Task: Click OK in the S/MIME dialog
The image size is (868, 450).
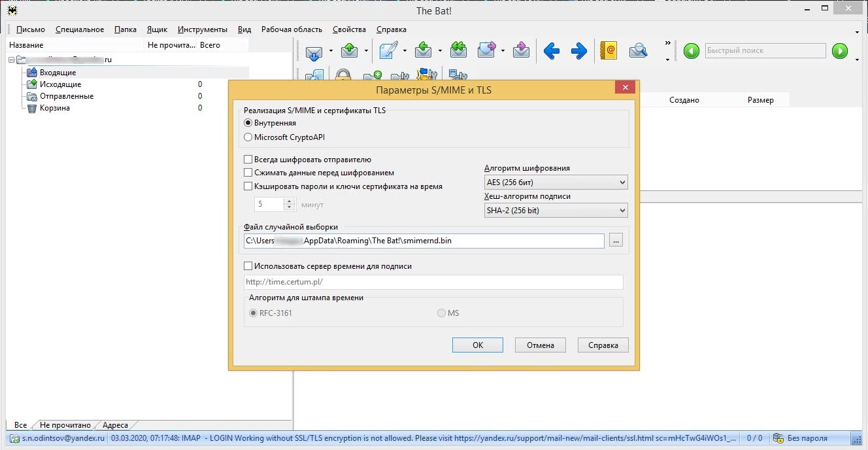Action: coord(478,345)
